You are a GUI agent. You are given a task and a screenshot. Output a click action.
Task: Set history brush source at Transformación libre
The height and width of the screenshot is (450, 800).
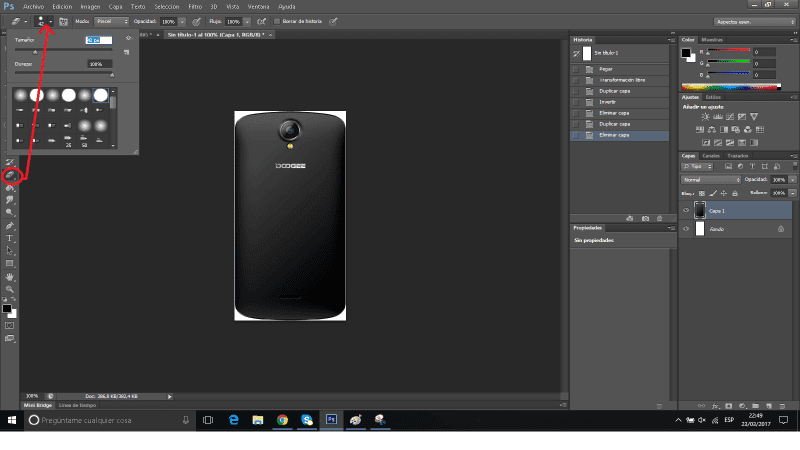[x=576, y=80]
